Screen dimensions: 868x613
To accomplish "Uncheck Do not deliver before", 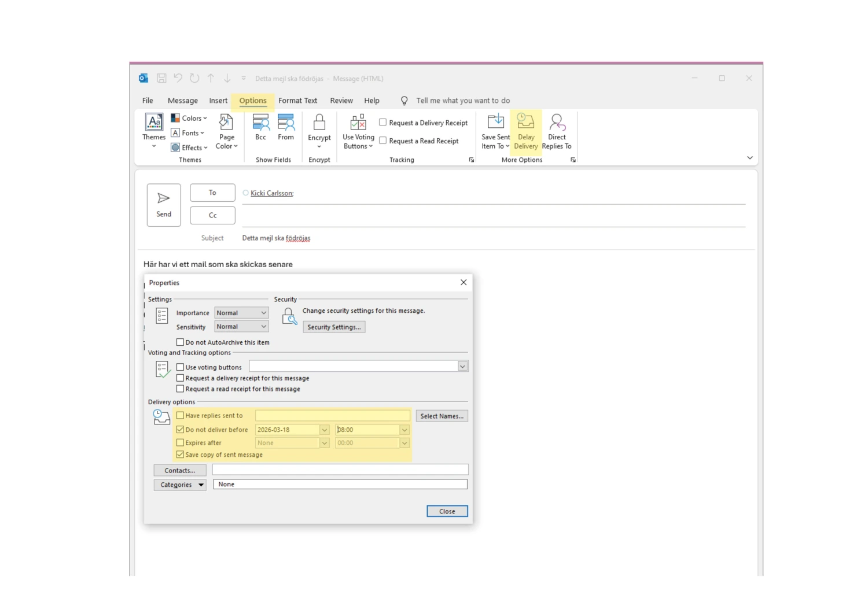I will pos(180,429).
